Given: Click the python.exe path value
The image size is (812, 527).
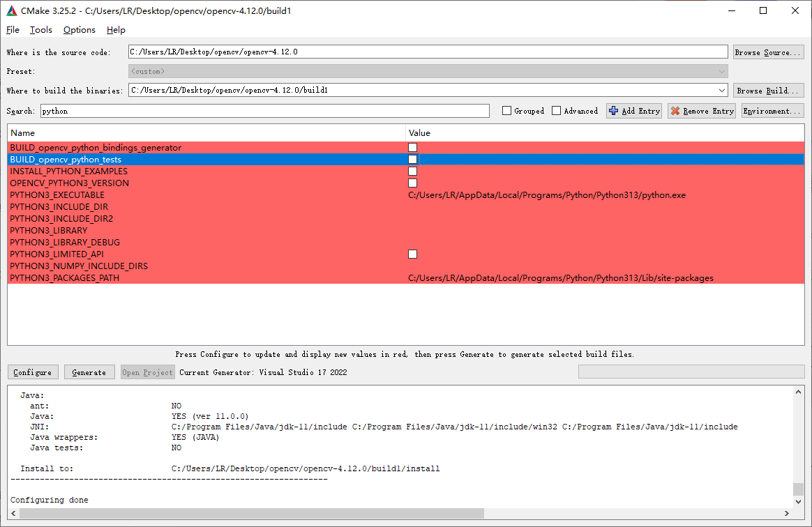Looking at the screenshot, I should click(x=547, y=195).
